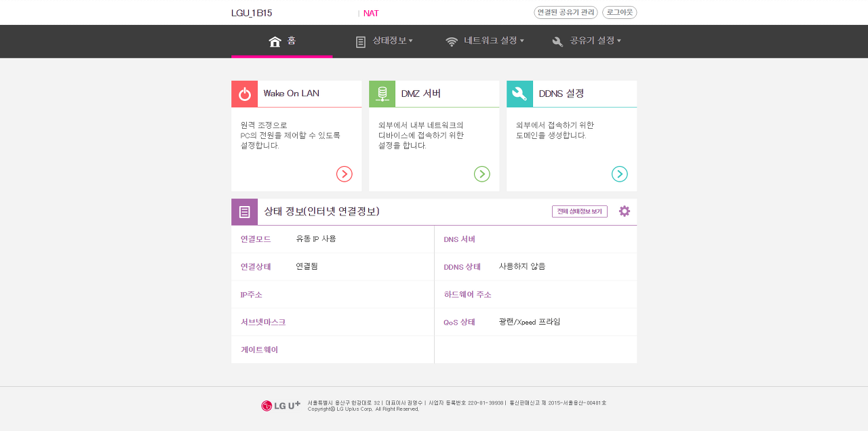Select the footer company address line
This screenshot has width=868, height=431.
[x=457, y=403]
